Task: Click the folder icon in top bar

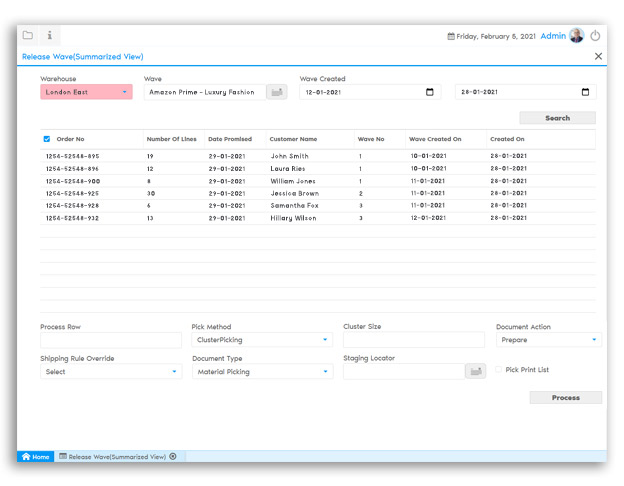Action: pos(28,35)
